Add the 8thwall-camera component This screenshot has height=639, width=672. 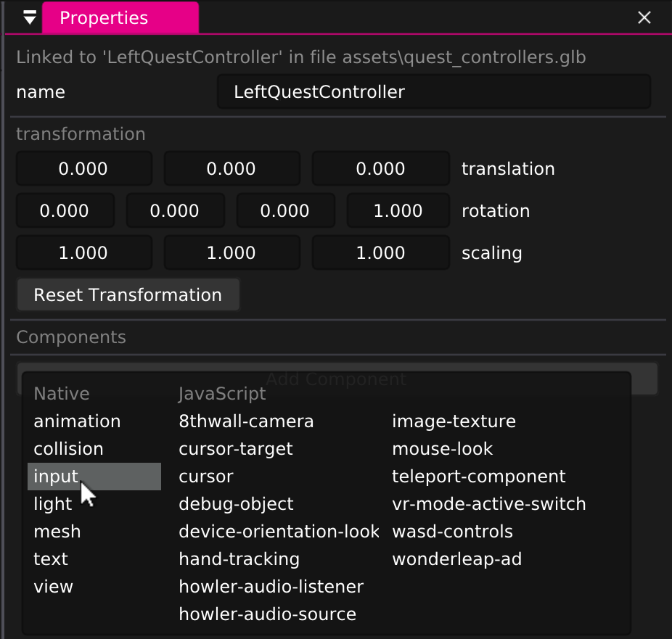(246, 421)
